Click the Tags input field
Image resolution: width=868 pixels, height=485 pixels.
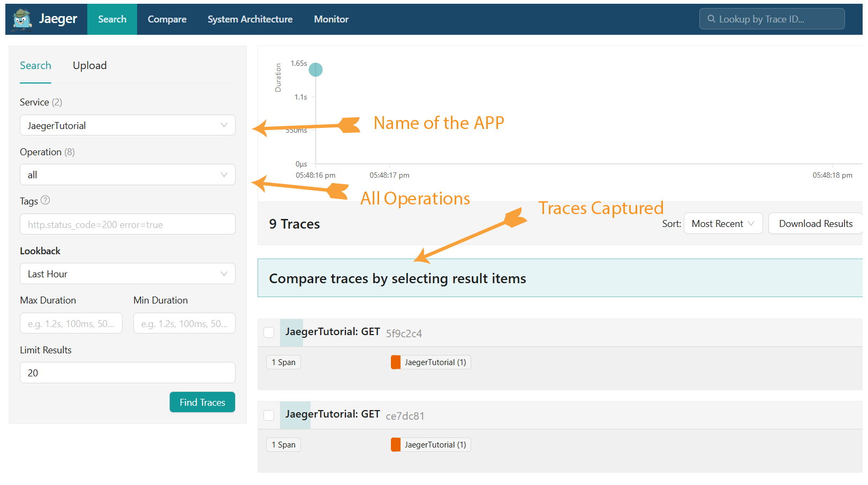[x=127, y=224]
